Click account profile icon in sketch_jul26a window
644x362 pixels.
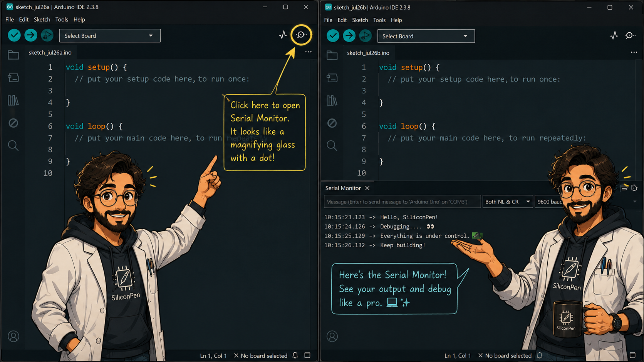(x=13, y=337)
